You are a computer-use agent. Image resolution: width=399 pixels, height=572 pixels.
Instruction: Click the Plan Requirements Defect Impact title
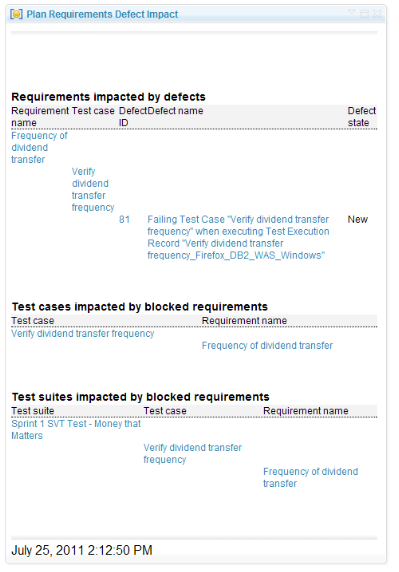(102, 15)
